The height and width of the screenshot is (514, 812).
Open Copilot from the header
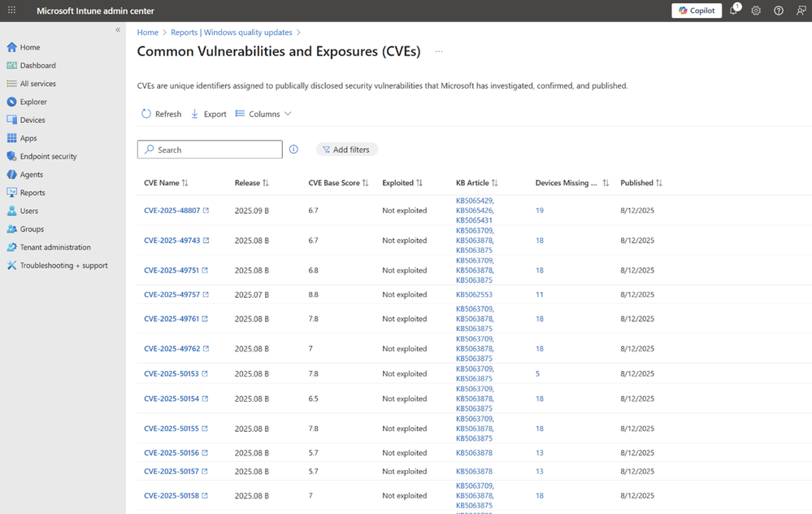pyautogui.click(x=697, y=11)
